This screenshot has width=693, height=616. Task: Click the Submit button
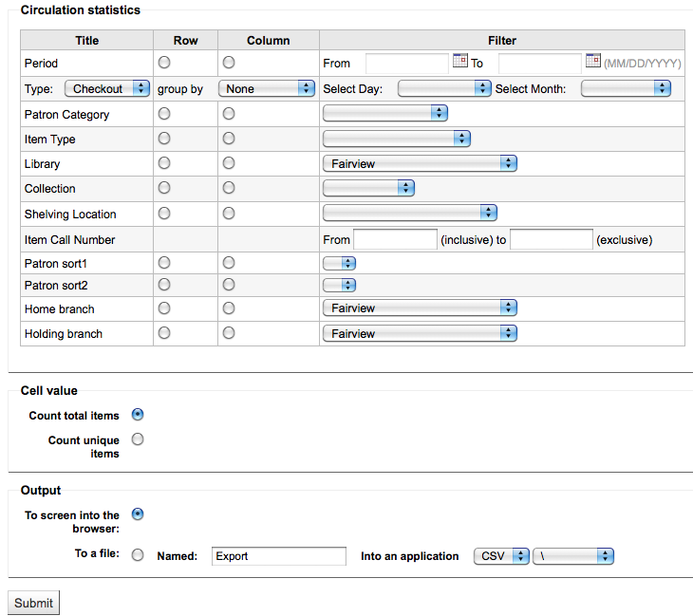[x=33, y=603]
